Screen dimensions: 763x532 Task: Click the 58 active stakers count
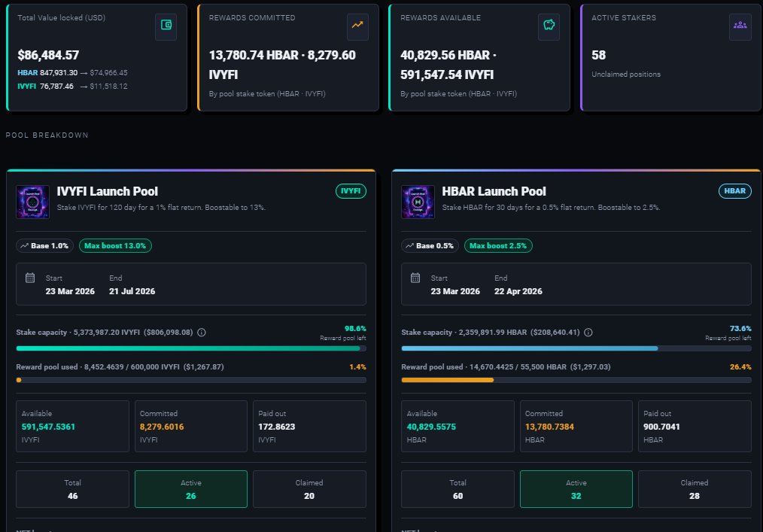[x=598, y=55]
